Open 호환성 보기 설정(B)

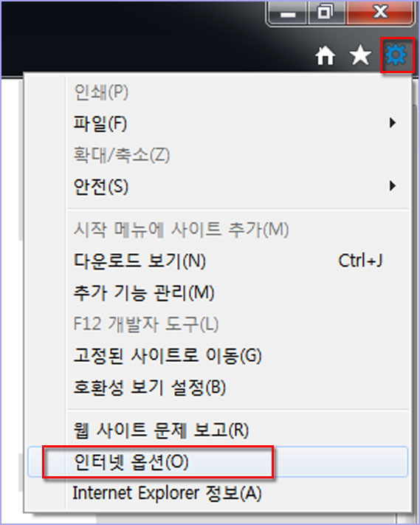point(218,388)
